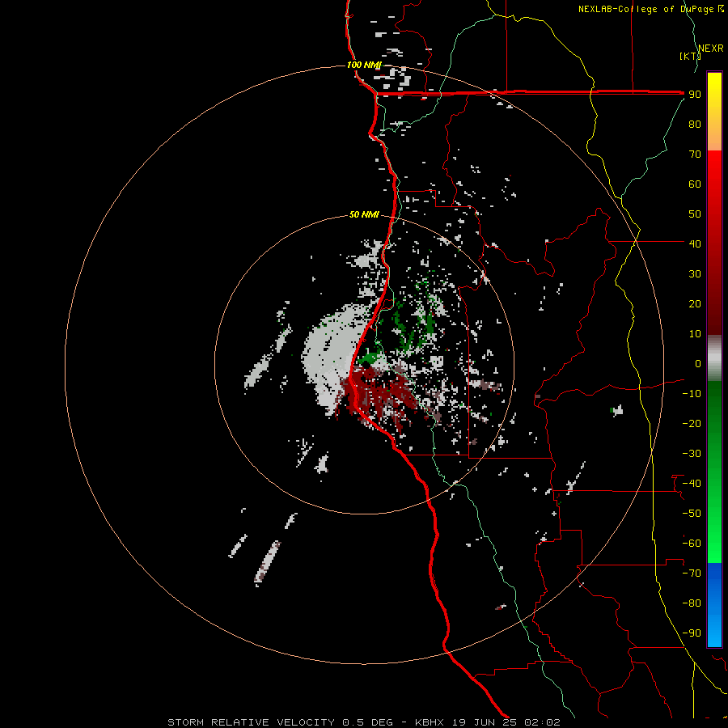The width and height of the screenshot is (728, 728).
Task: Click the -70 value on color scale
Action: pos(692,574)
